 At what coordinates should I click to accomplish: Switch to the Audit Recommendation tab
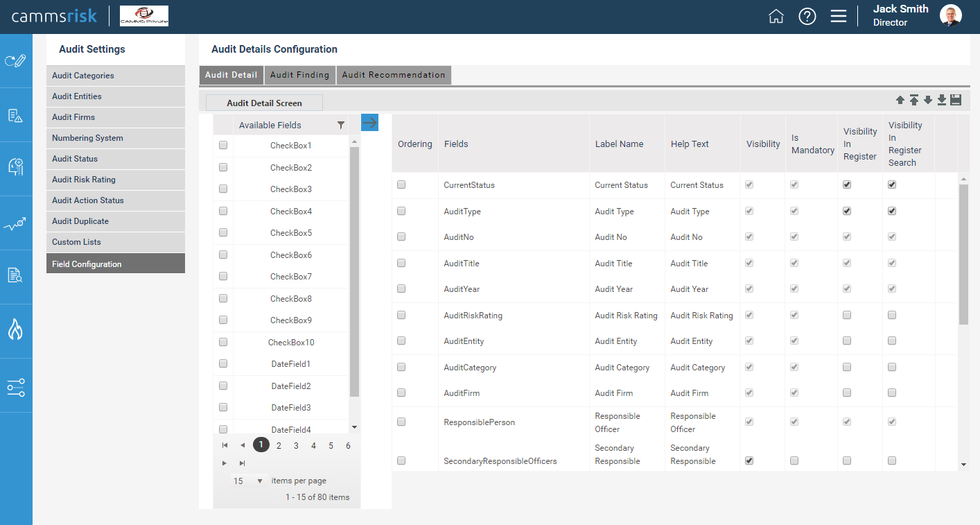point(394,75)
